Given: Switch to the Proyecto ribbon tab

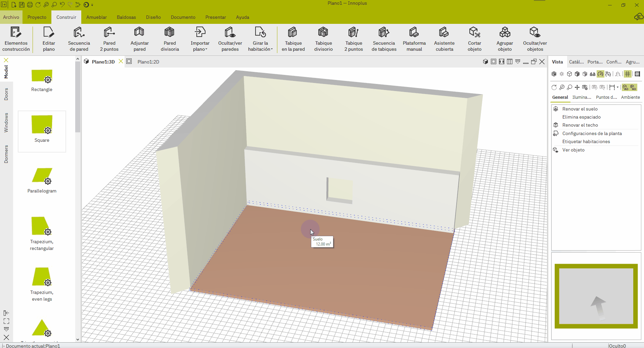Looking at the screenshot, I should [37, 17].
